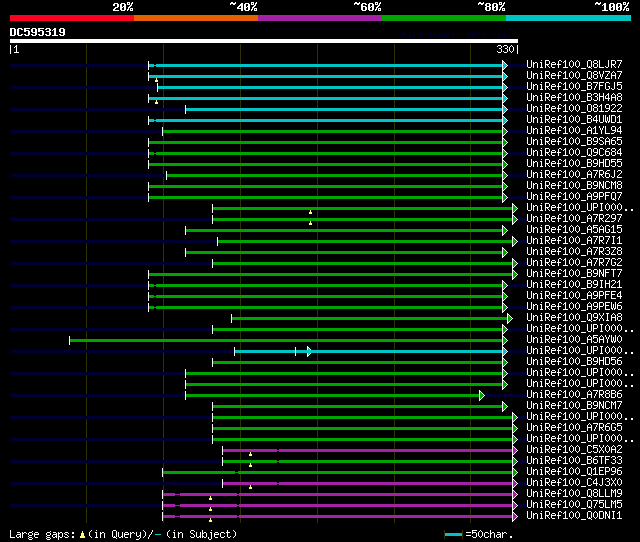
Task: Open hit UniRef100_Q8LJR7
Action: pyautogui.click(x=574, y=64)
